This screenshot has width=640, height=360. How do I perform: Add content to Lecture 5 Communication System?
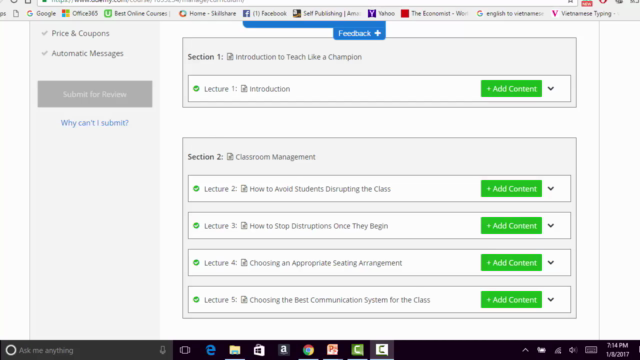(x=511, y=300)
